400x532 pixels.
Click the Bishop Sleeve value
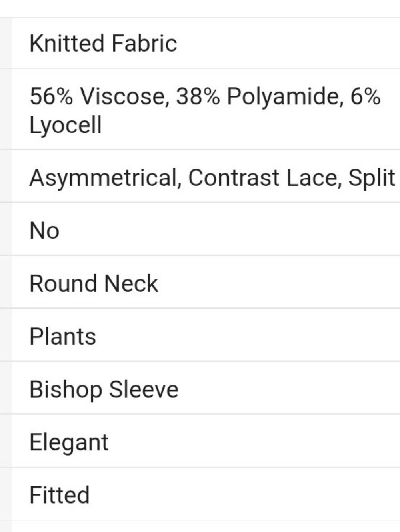104,389
